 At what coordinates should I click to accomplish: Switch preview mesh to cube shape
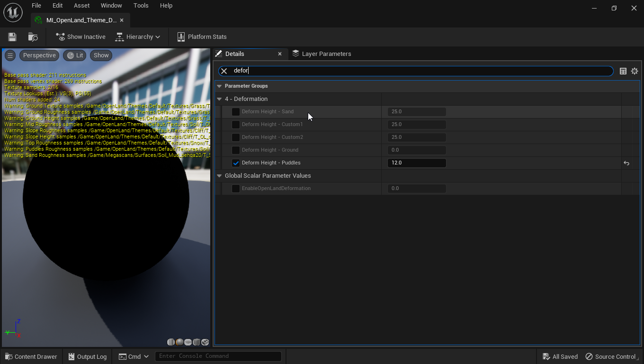pyautogui.click(x=197, y=342)
